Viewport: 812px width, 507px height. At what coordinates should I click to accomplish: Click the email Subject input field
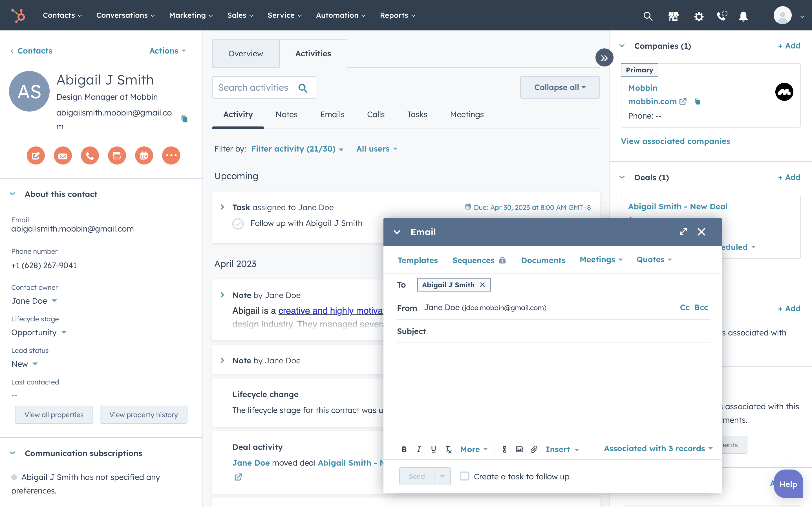coord(567,331)
